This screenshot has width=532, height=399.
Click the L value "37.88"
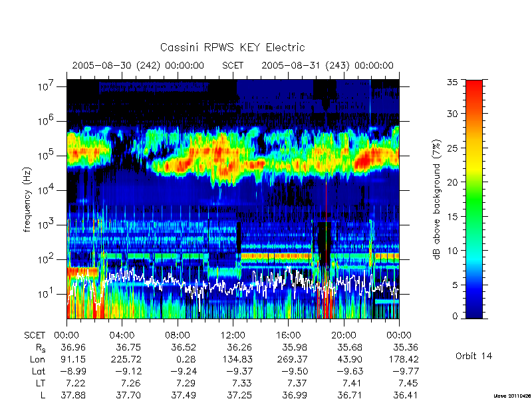(x=73, y=395)
